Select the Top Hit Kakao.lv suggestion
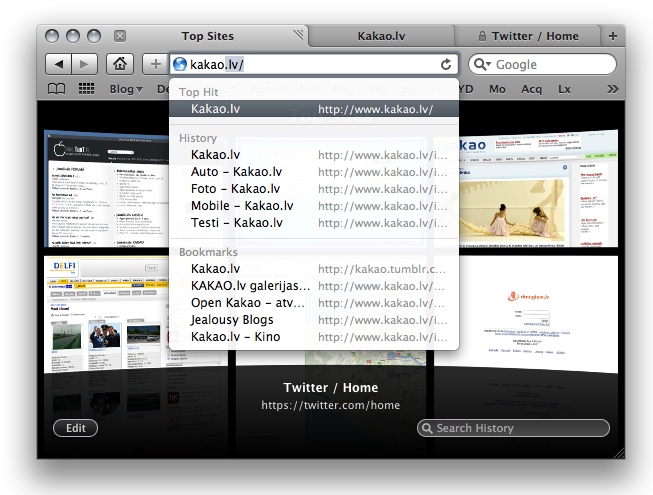The image size is (653, 495). pos(314,109)
